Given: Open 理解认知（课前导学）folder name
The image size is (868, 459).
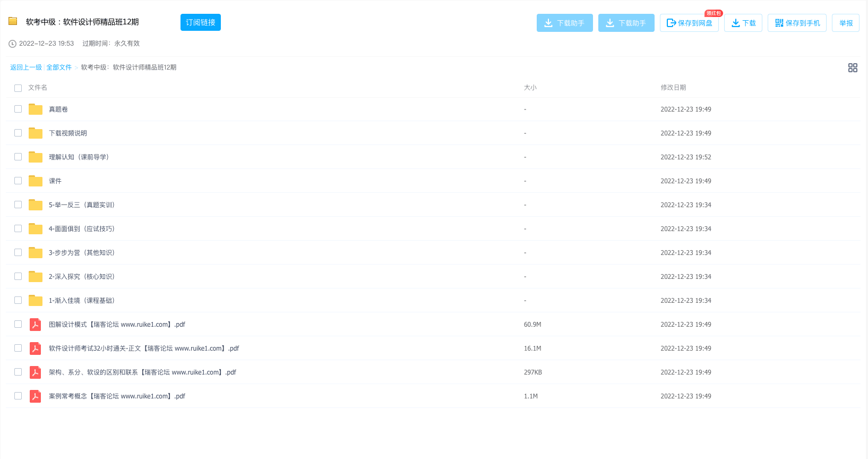Looking at the screenshot, I should 79,157.
